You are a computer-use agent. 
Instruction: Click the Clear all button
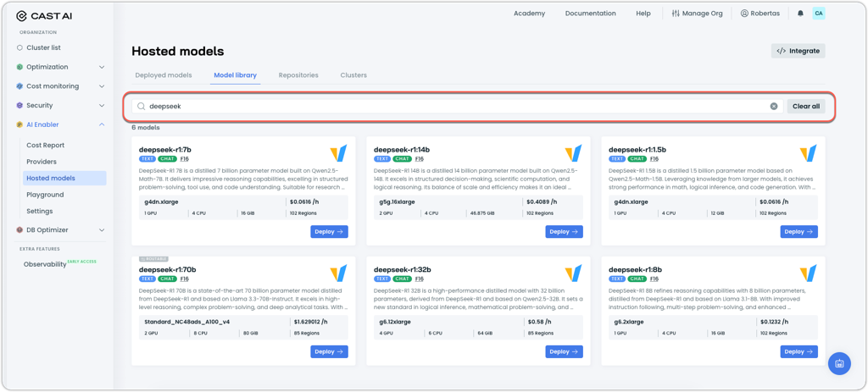tap(806, 106)
